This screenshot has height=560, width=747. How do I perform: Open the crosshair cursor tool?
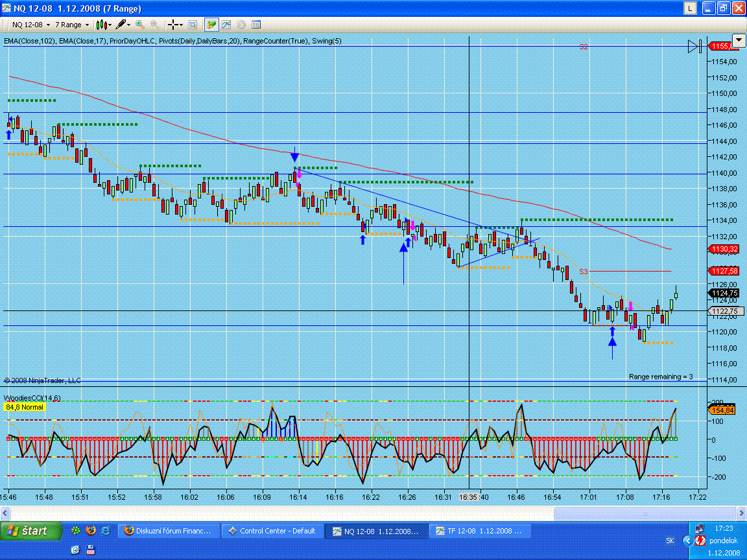pyautogui.click(x=174, y=25)
